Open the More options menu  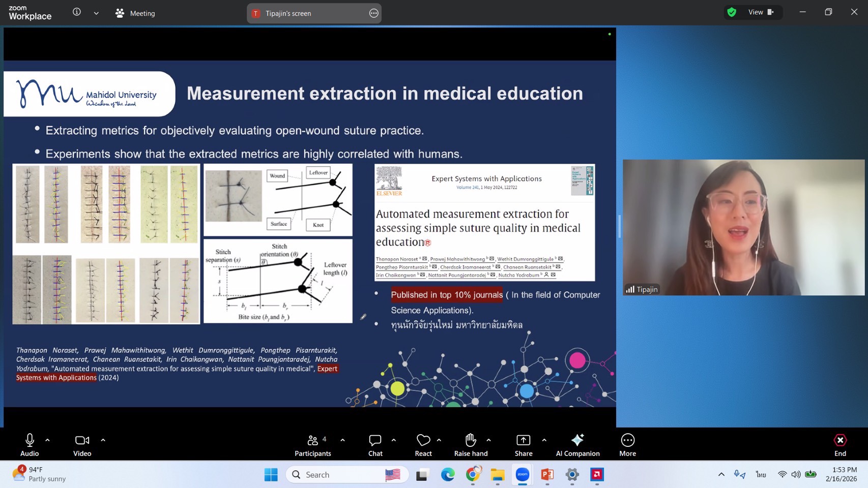[627, 445]
